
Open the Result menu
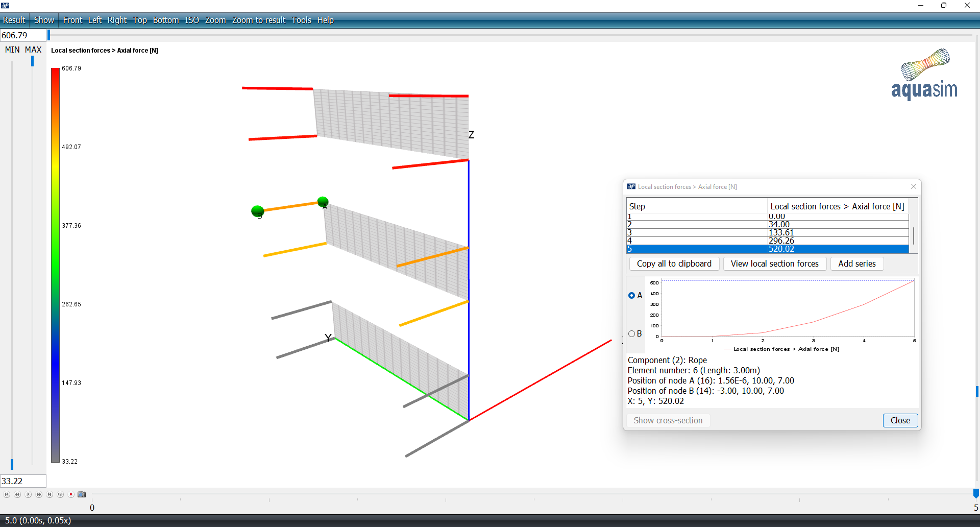[x=14, y=20]
